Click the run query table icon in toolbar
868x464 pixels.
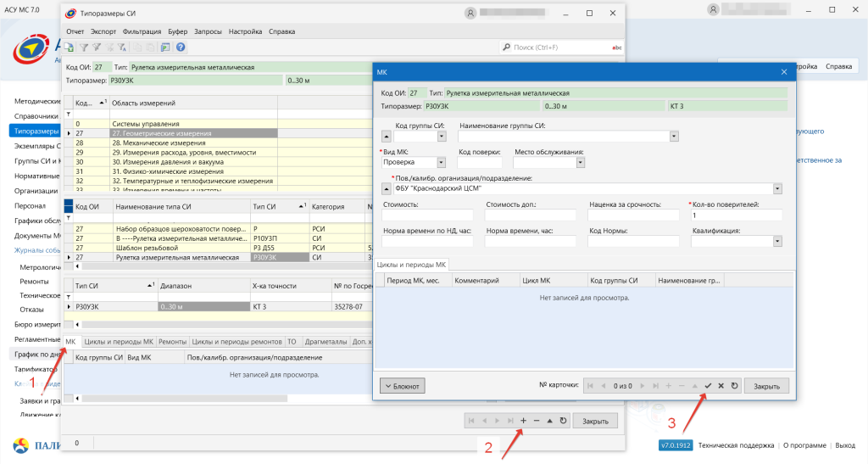click(165, 48)
